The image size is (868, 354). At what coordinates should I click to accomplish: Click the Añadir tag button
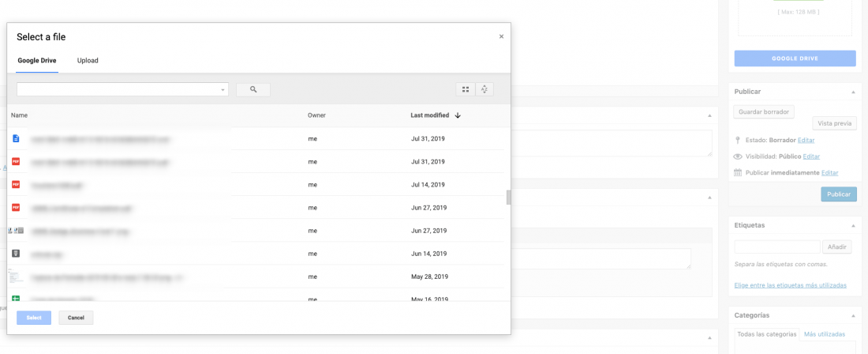[837, 247]
